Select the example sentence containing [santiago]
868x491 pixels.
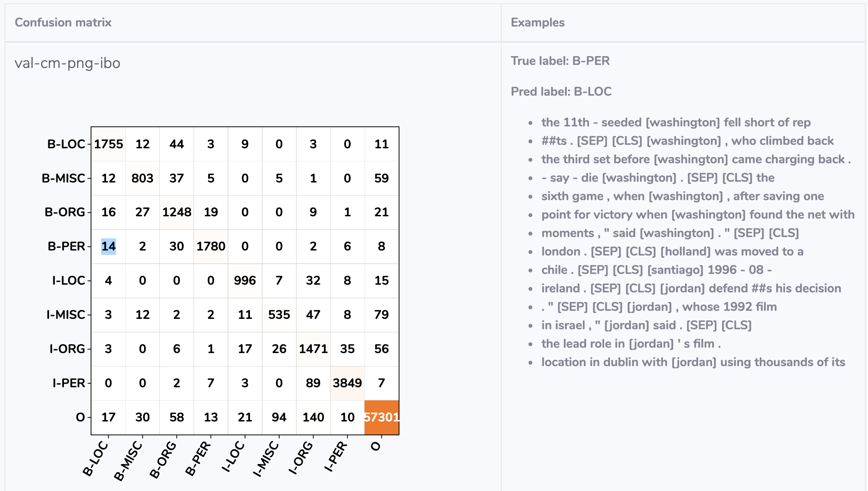point(656,270)
